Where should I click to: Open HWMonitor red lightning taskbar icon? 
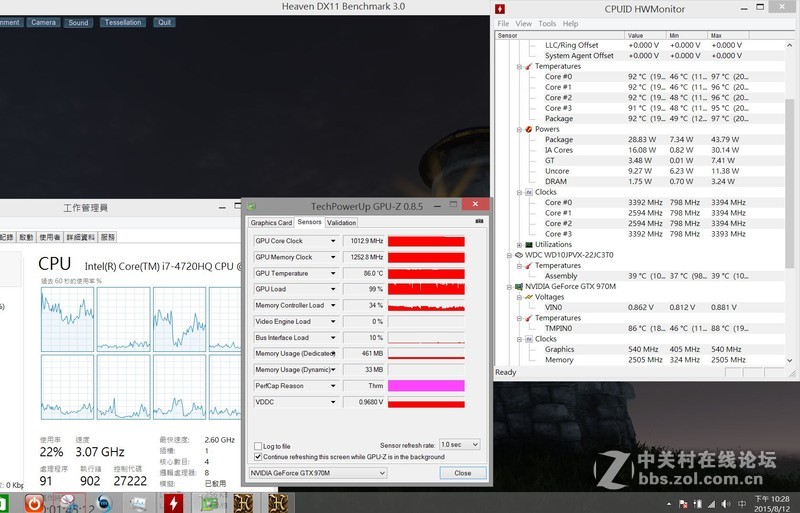coord(173,503)
